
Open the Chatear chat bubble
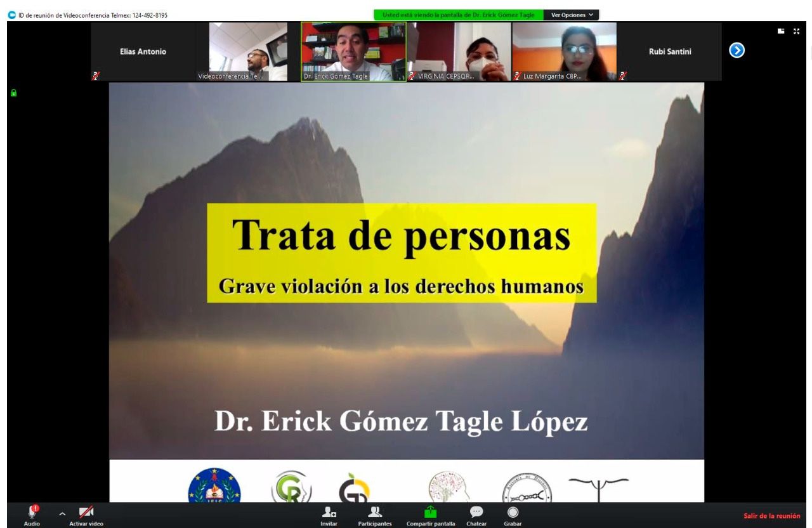click(x=476, y=513)
